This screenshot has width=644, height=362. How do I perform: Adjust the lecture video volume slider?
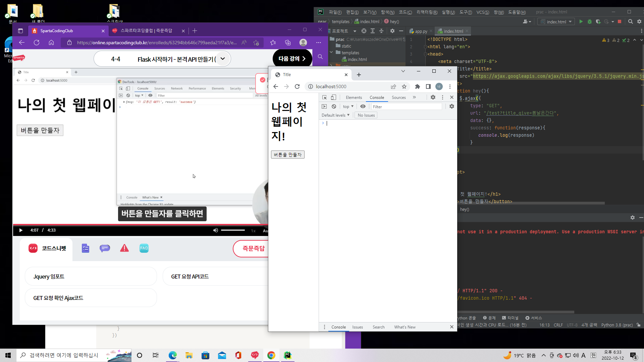(233, 230)
